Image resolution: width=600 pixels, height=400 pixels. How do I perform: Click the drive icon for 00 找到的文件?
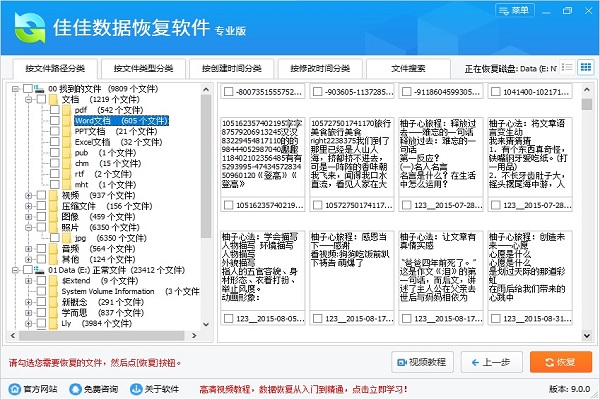(39, 89)
